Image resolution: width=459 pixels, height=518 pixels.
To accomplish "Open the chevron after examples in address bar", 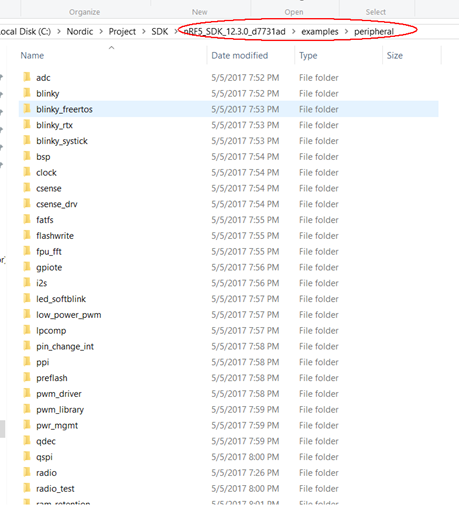I will coord(346,32).
